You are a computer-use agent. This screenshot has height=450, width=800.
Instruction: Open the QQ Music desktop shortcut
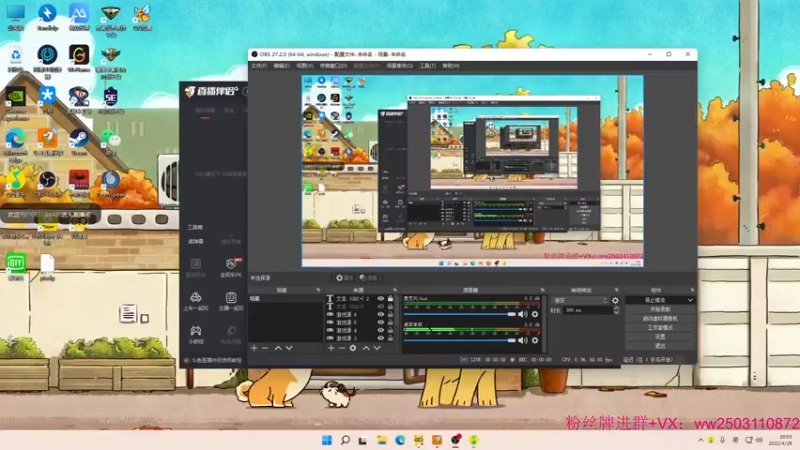tap(15, 183)
